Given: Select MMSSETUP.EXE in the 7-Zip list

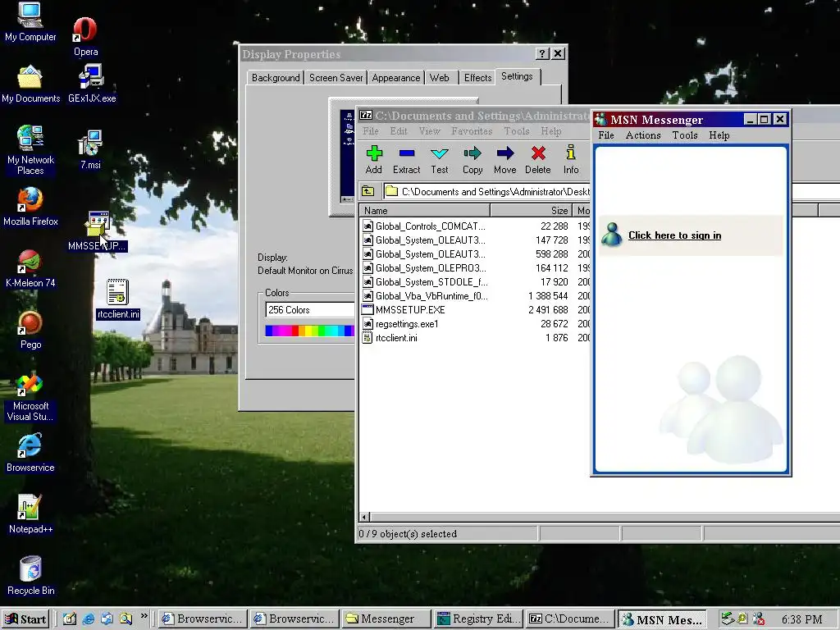Looking at the screenshot, I should tap(410, 309).
